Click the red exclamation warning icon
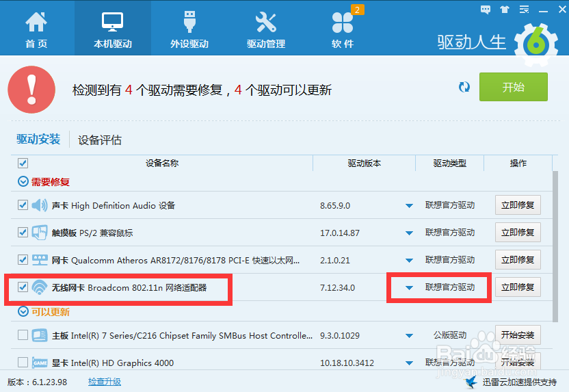Screen dimensions: 569x392 tap(31, 90)
